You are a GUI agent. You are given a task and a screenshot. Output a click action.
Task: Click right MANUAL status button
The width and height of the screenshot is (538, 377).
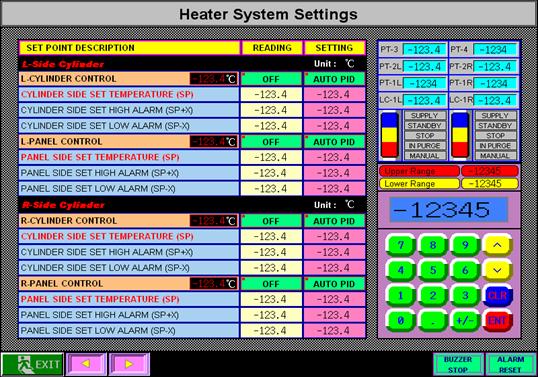[495, 155]
